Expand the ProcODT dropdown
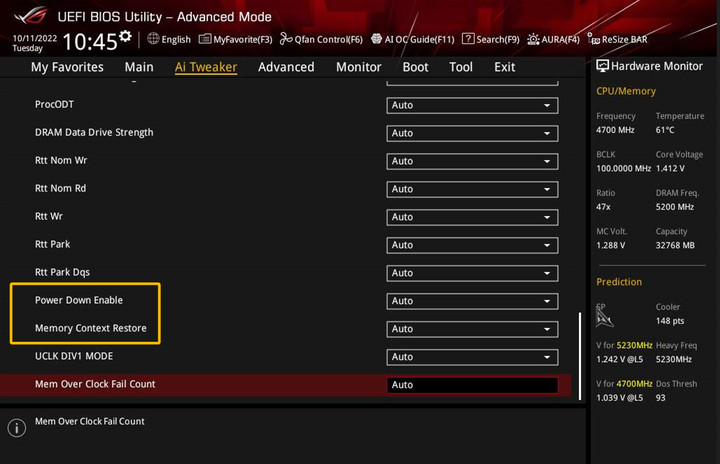The width and height of the screenshot is (720, 464). [472, 105]
